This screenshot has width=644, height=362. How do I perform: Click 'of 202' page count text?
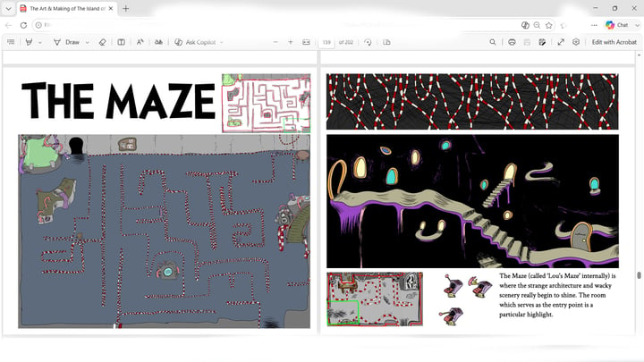tap(346, 42)
